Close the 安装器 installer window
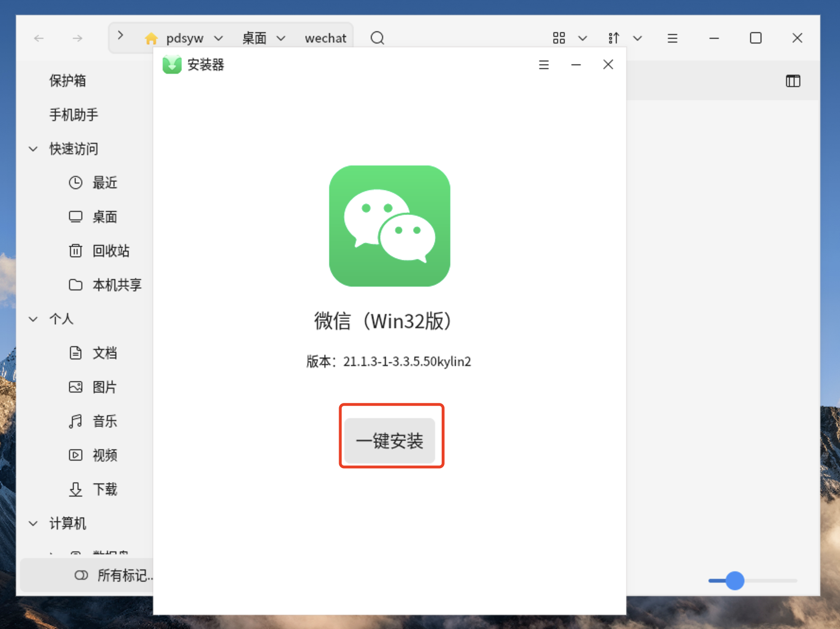840x629 pixels. click(x=608, y=64)
